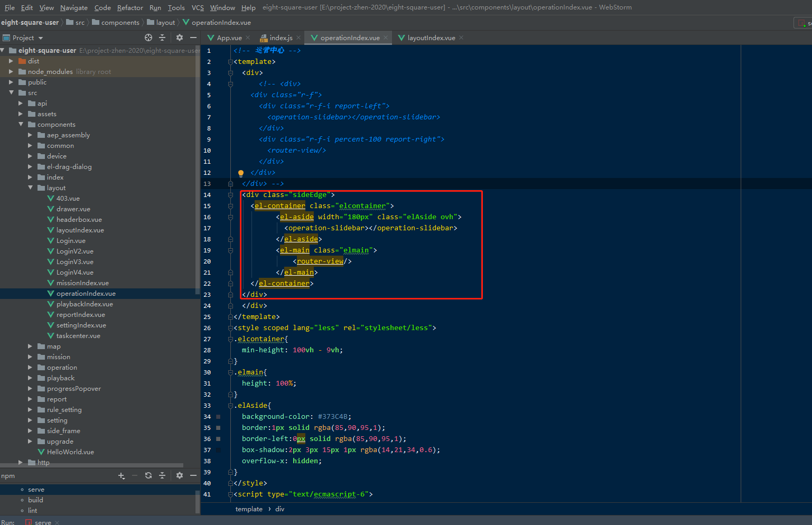This screenshot has height=525, width=812.
Task: Refresh the npm scripts list
Action: (148, 475)
